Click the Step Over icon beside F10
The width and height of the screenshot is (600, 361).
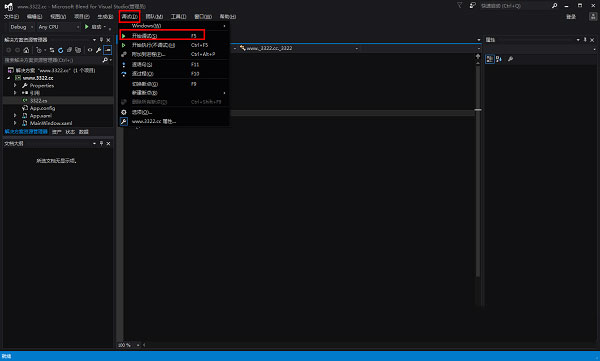(x=124, y=74)
